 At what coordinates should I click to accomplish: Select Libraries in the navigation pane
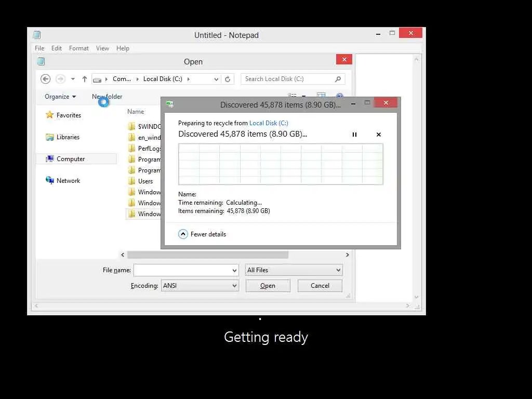(x=68, y=137)
